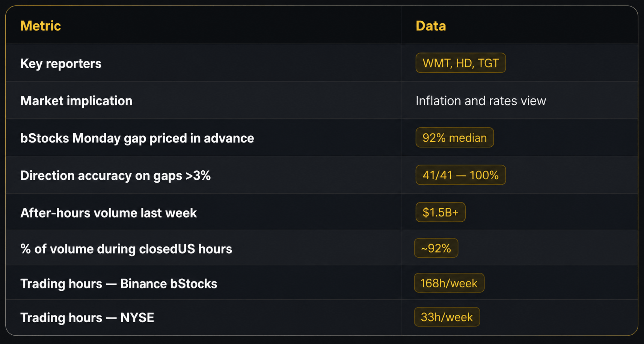The width and height of the screenshot is (644, 344).
Task: Select the ~92% badge
Action: coord(436,248)
